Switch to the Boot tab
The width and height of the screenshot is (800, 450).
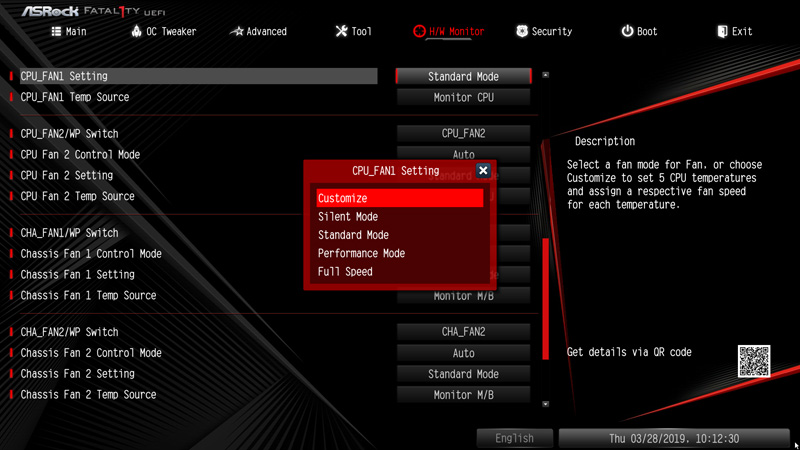[x=639, y=32]
